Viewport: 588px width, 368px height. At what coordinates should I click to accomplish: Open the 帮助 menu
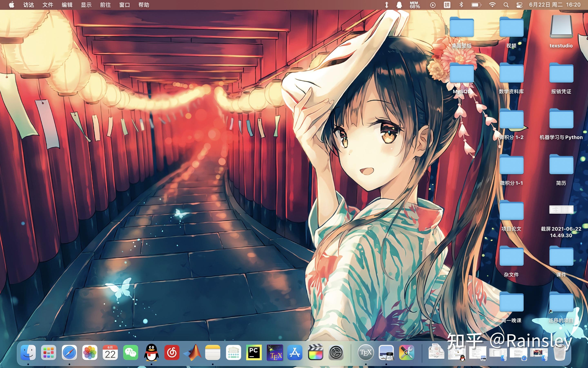tap(144, 5)
